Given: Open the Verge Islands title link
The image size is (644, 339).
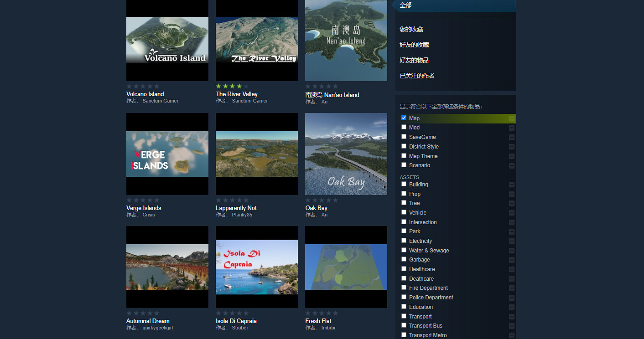Looking at the screenshot, I should [144, 208].
